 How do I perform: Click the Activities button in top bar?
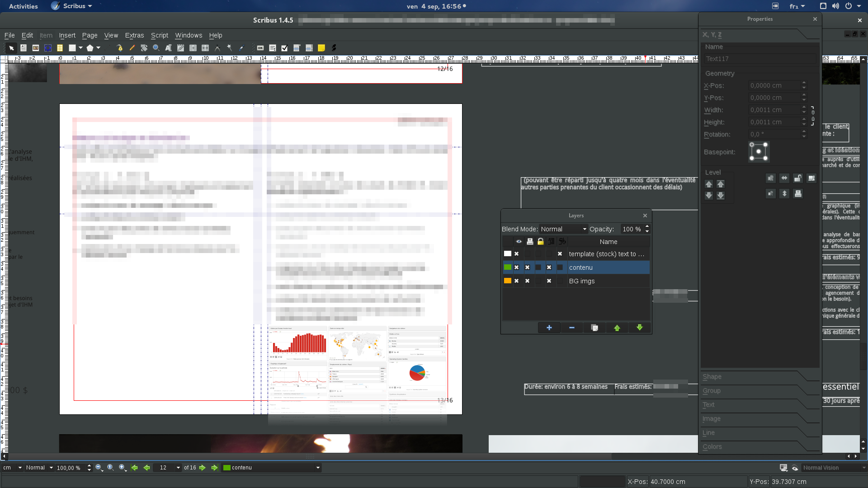24,6
